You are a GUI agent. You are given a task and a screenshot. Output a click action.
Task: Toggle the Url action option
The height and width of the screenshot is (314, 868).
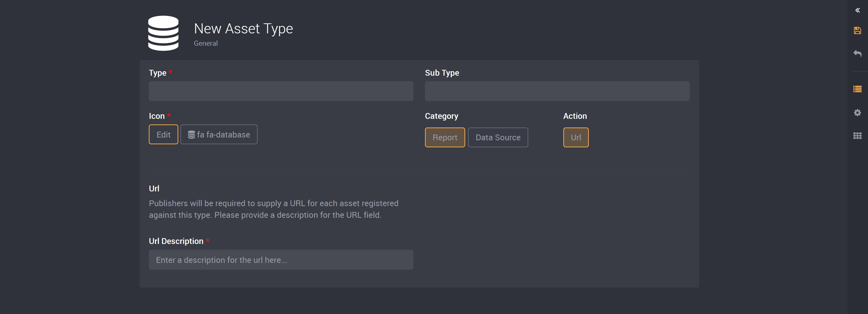(575, 137)
